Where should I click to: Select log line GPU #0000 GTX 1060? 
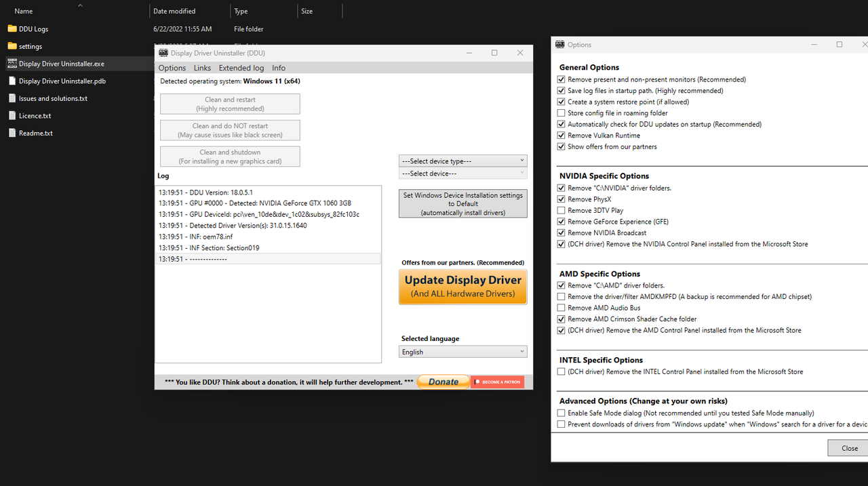[x=268, y=203]
